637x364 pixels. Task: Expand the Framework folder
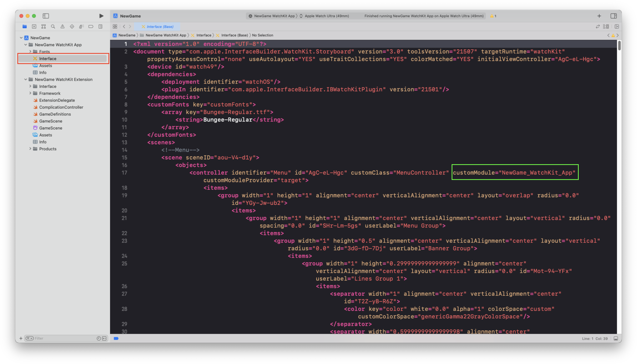(30, 93)
